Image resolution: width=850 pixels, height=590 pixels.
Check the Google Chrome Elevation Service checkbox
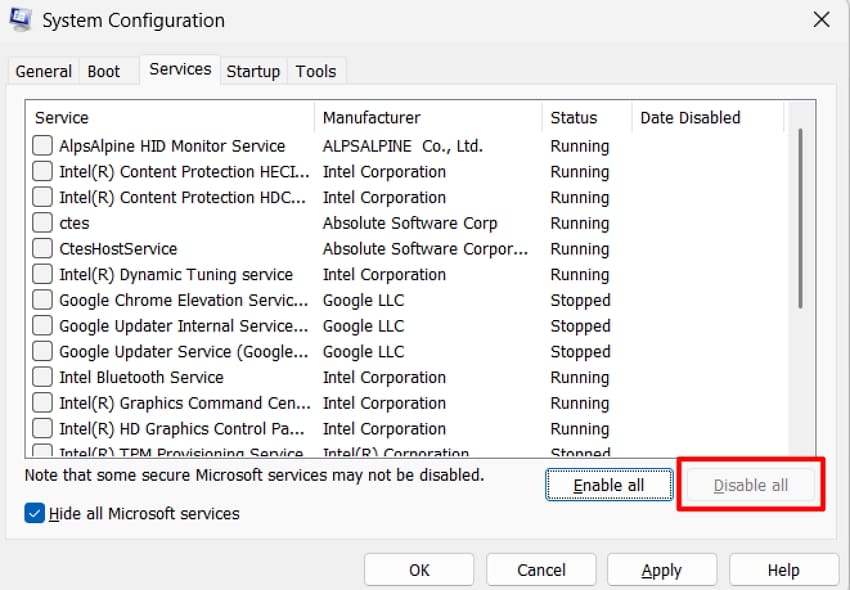click(42, 300)
